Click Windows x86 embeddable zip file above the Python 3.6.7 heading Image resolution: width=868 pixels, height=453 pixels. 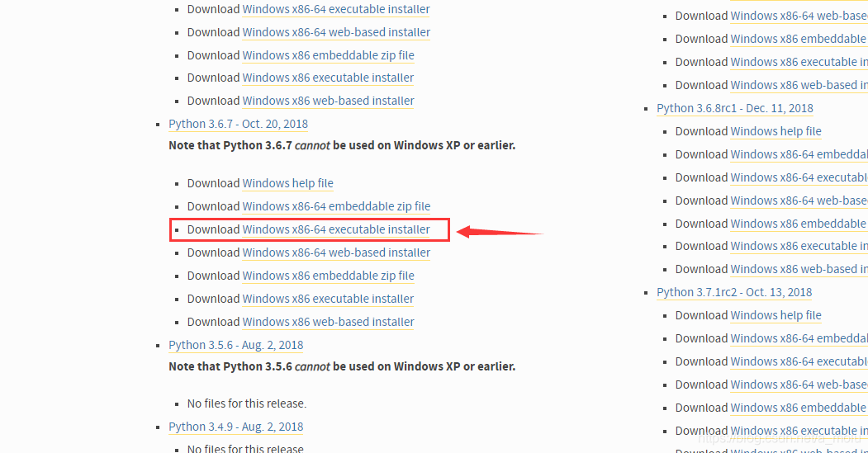pyautogui.click(x=328, y=55)
